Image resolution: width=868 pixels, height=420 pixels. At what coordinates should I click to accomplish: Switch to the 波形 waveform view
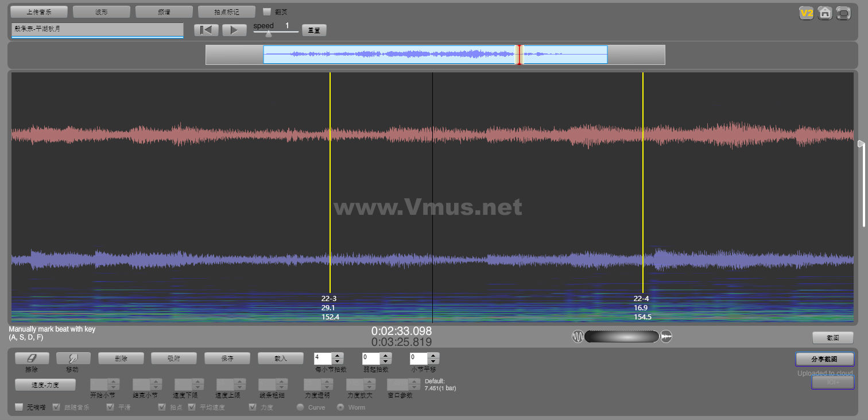pyautogui.click(x=102, y=11)
